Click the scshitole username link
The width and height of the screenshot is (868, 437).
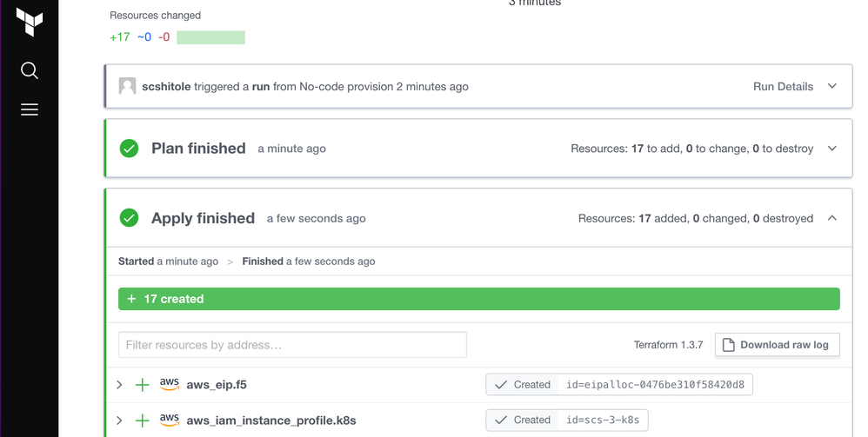[166, 87]
